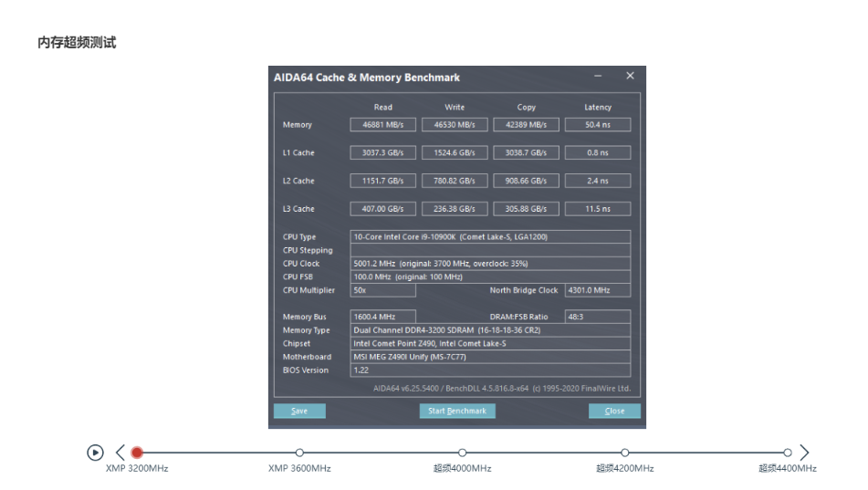Viewport: 868px width, 490px height.
Task: Click the AIDA64 version footer text
Action: pyautogui.click(x=502, y=388)
